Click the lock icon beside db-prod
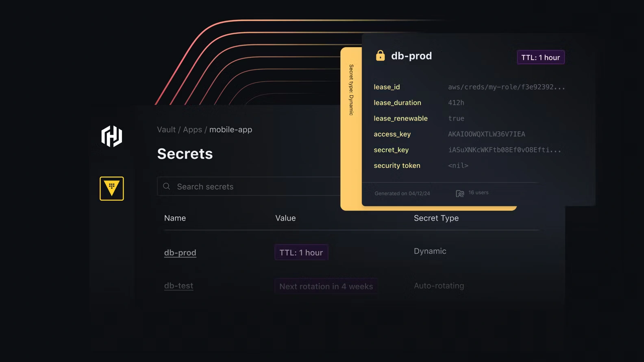This screenshot has width=644, height=362. (380, 56)
